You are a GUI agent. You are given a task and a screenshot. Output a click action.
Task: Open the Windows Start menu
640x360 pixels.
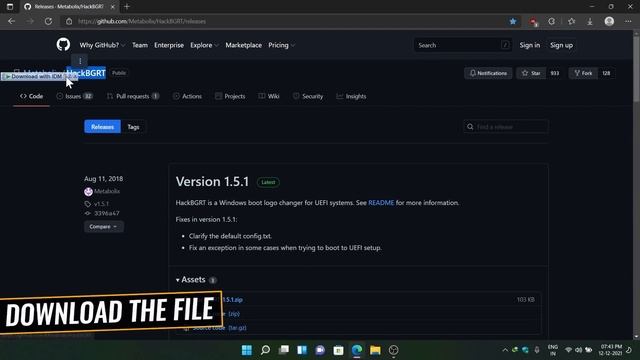[x=247, y=350]
